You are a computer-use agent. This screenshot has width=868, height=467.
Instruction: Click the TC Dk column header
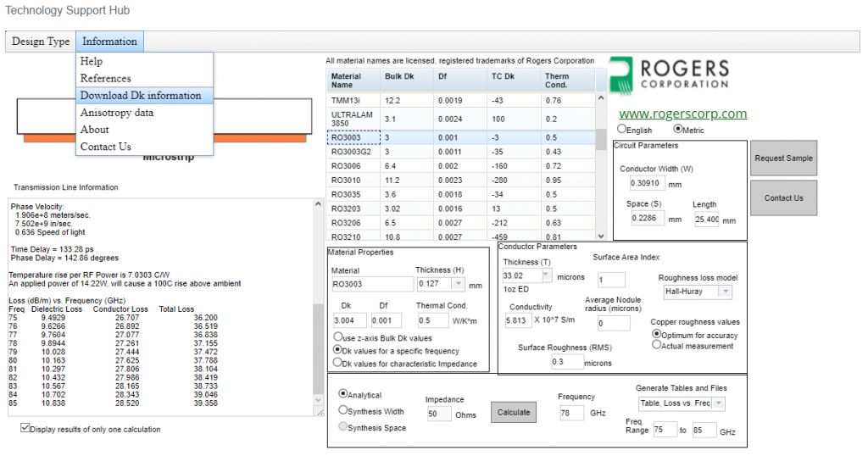[513, 81]
